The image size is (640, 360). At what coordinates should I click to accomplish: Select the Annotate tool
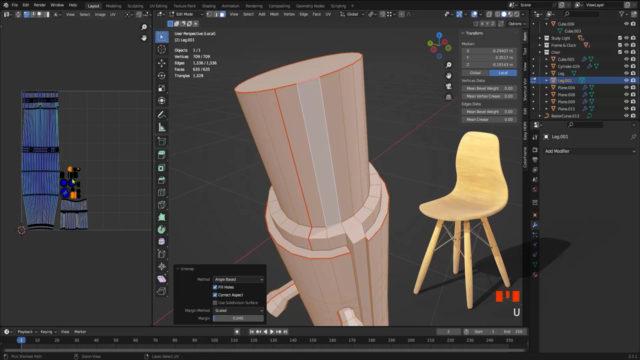(162, 115)
